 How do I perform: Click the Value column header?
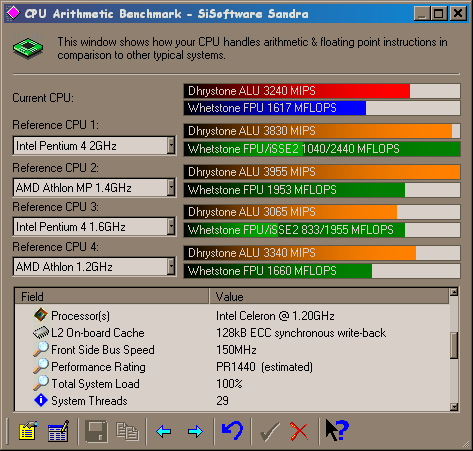click(329, 296)
